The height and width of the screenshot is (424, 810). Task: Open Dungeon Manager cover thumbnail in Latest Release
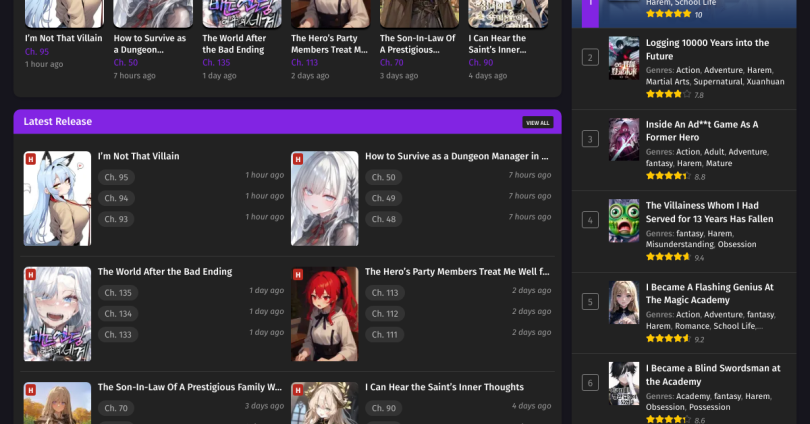[324, 198]
